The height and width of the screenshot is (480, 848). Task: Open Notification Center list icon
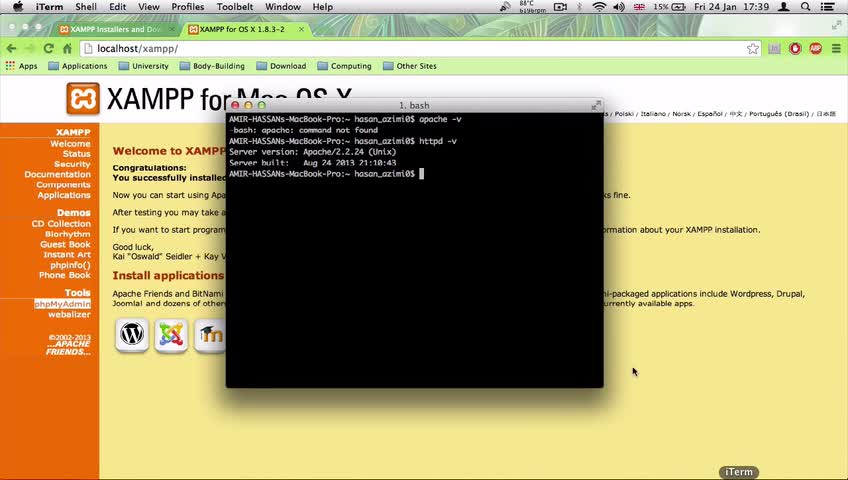tap(827, 7)
